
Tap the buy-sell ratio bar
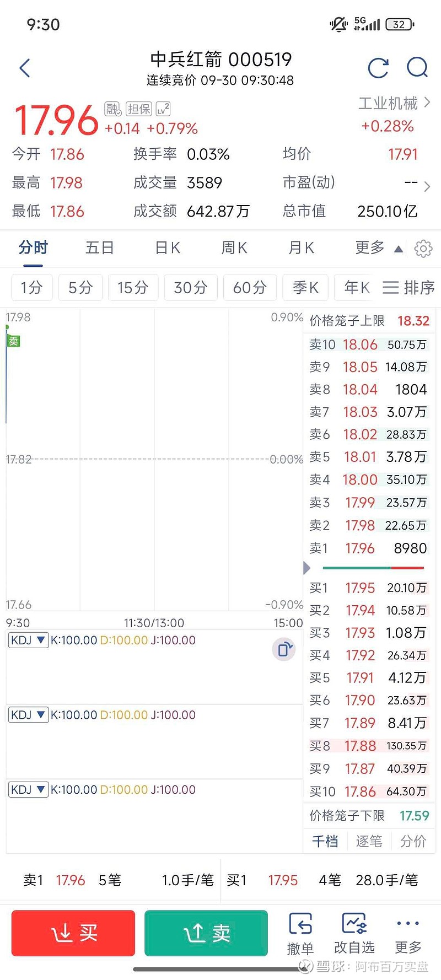(x=373, y=568)
